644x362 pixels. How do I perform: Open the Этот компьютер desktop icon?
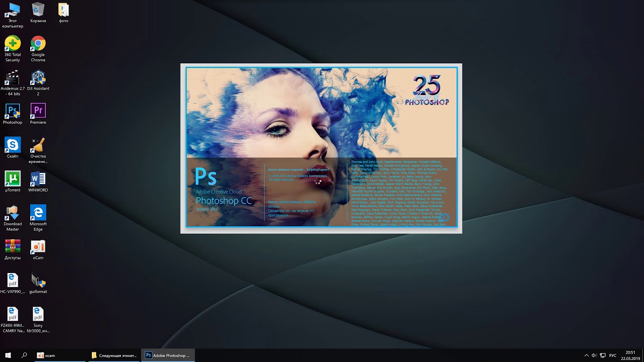(13, 16)
